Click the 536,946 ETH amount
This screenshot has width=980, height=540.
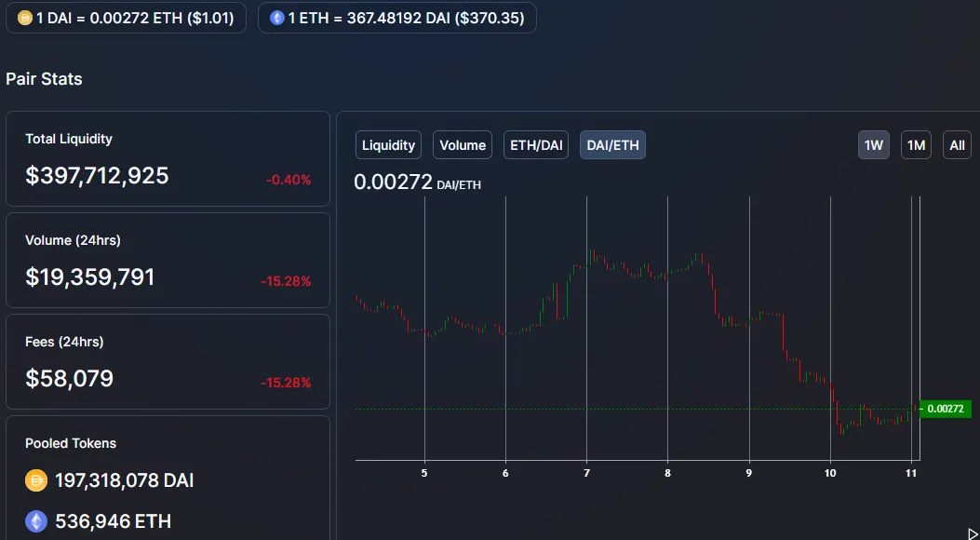[x=114, y=521]
